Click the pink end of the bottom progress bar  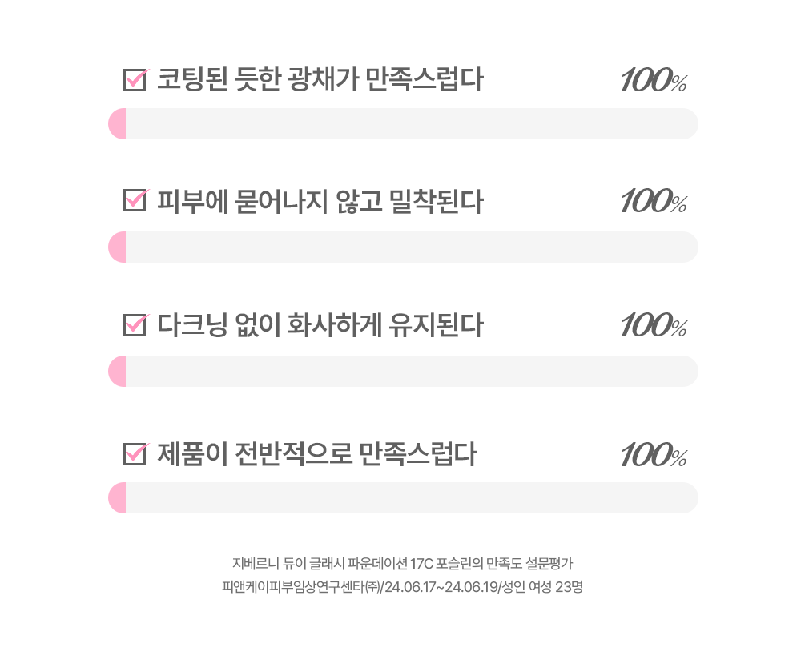(x=118, y=498)
